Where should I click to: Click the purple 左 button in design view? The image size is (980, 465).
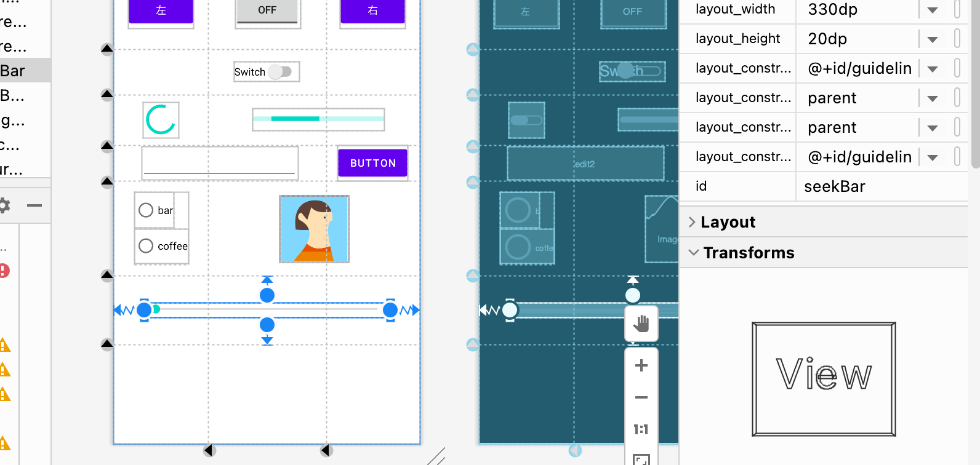tap(161, 11)
